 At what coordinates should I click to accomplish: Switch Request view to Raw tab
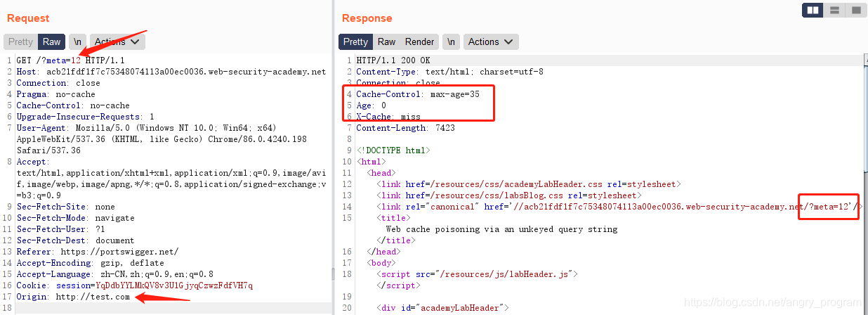point(52,42)
